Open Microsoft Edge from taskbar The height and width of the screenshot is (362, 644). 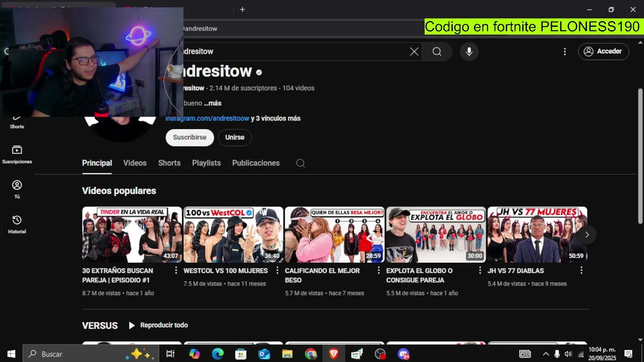217,354
